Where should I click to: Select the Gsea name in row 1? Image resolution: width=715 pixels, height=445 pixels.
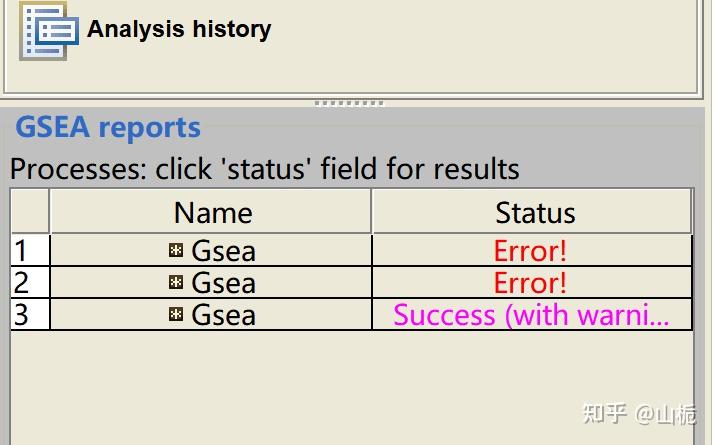(223, 250)
